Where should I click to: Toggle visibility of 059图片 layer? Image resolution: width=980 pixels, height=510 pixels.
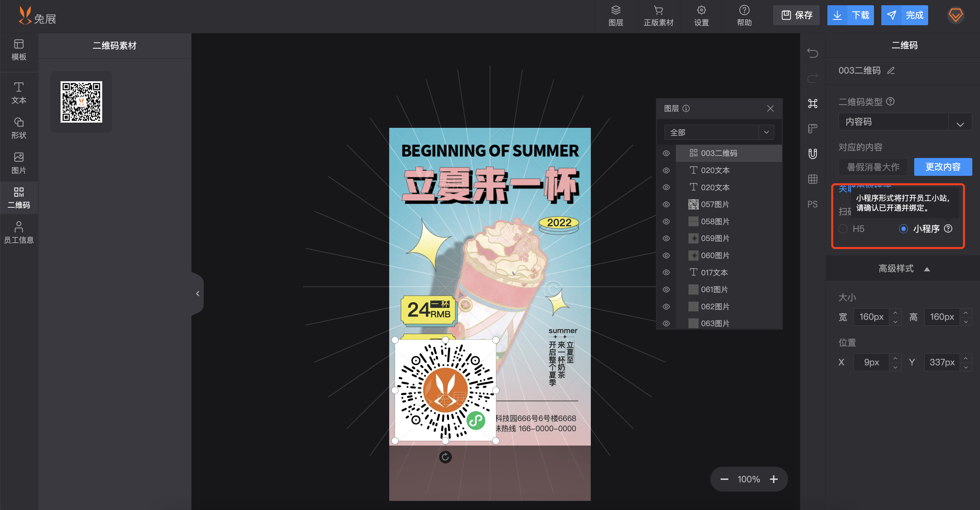pos(666,238)
